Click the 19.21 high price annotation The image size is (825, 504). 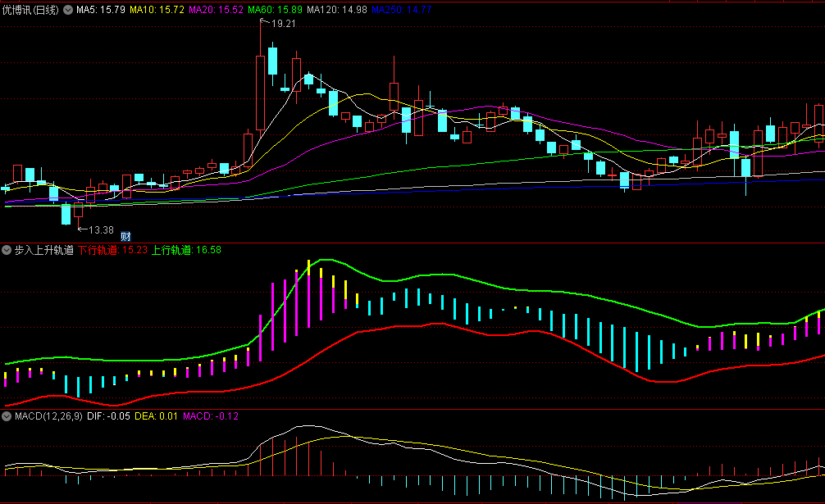coord(283,24)
